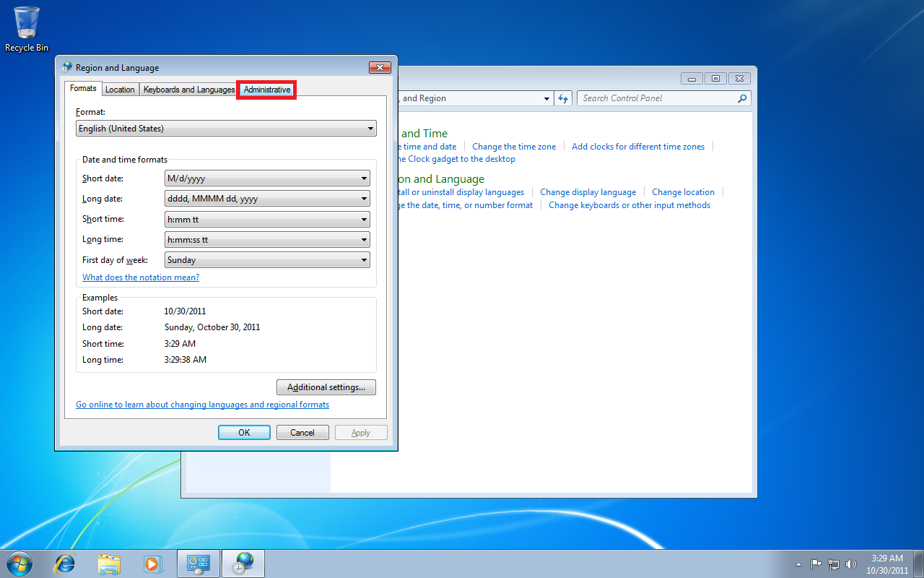The width and height of the screenshot is (924, 578).
Task: Open the First day of week dropdown
Action: pos(267,259)
